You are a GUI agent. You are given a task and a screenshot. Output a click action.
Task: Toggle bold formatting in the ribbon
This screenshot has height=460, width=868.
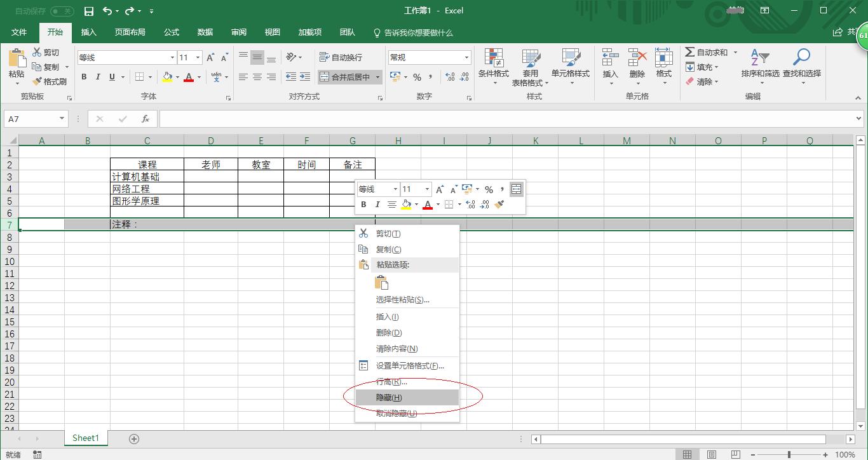coord(83,76)
